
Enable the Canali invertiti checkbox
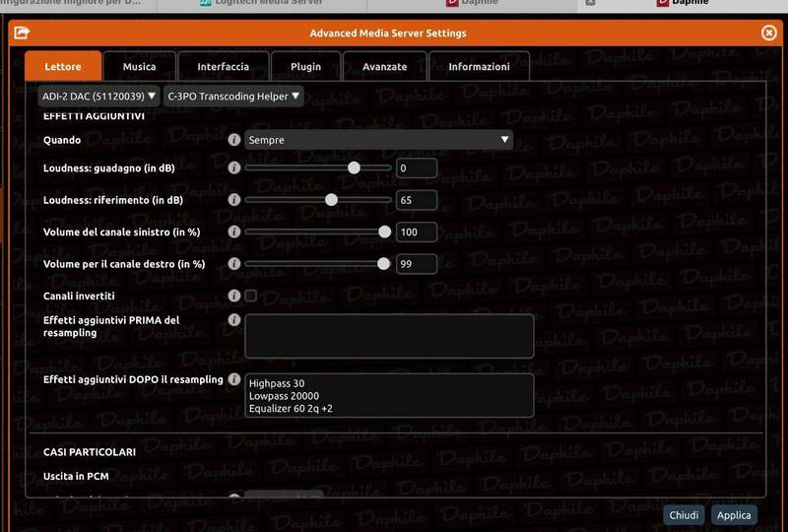pos(251,296)
